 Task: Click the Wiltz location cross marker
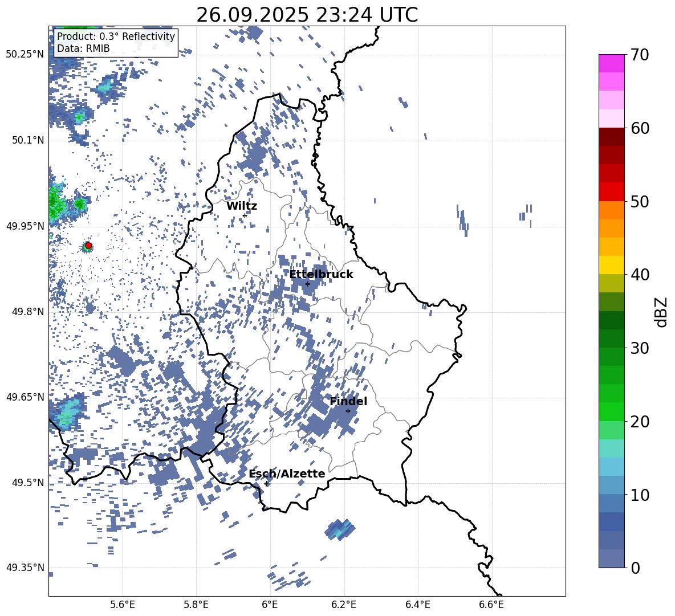[245, 215]
